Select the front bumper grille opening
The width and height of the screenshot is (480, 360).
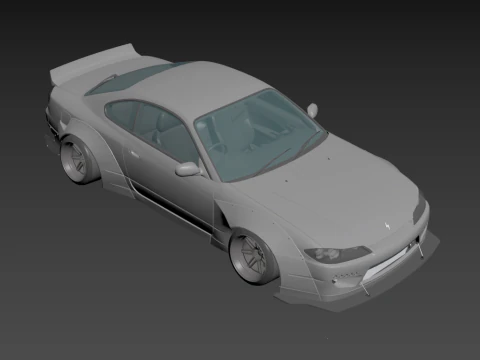click(387, 263)
